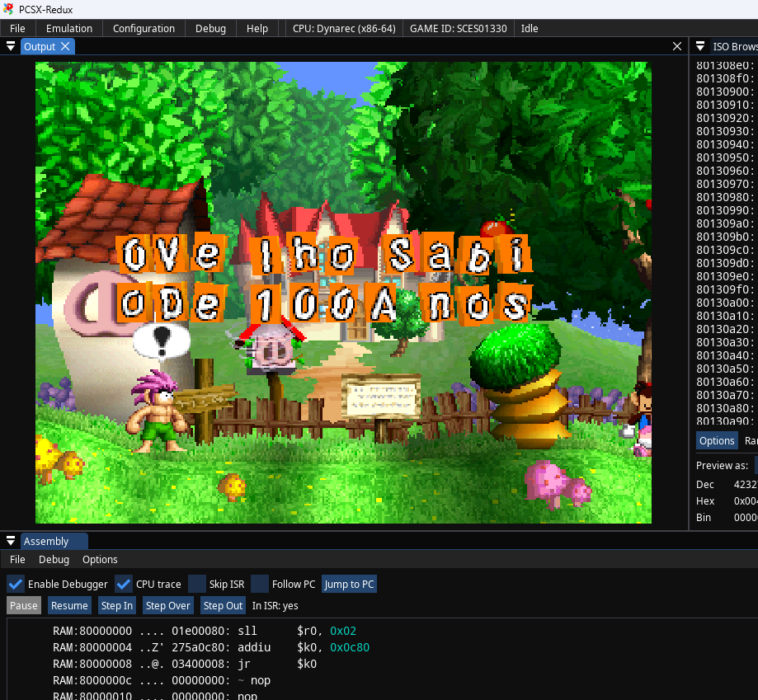758x700 pixels.
Task: Click the Bin preview value row
Action: (x=727, y=518)
